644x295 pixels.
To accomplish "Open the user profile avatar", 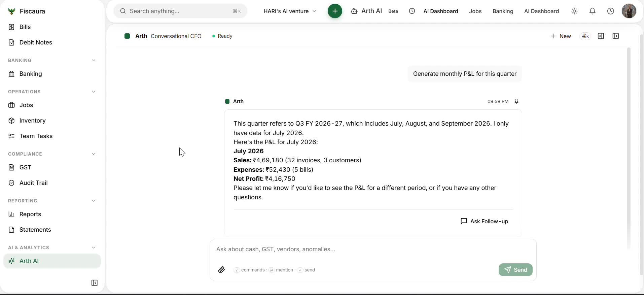I will point(629,11).
